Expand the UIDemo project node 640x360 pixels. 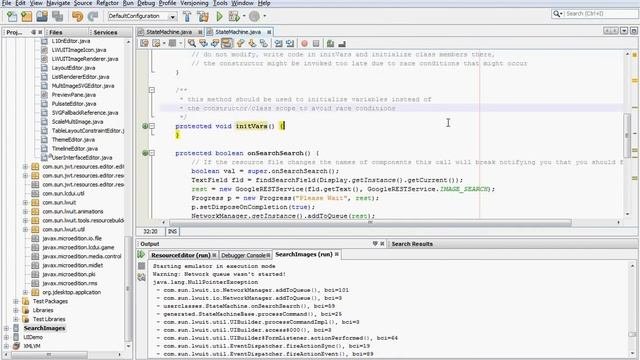point(6,337)
